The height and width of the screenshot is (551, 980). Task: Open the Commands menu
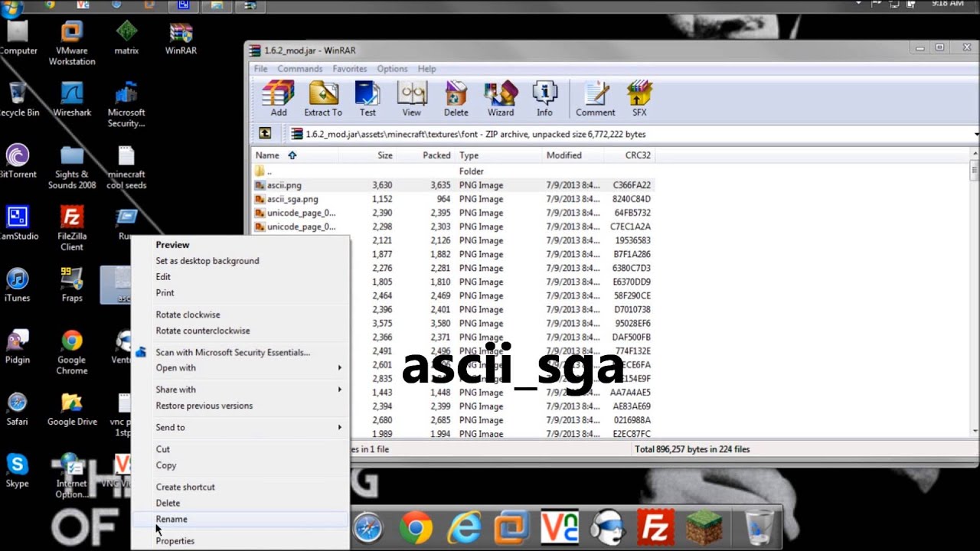click(x=299, y=69)
